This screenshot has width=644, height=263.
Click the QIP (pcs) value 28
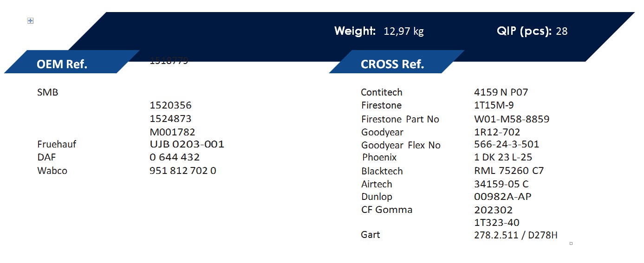[562, 32]
